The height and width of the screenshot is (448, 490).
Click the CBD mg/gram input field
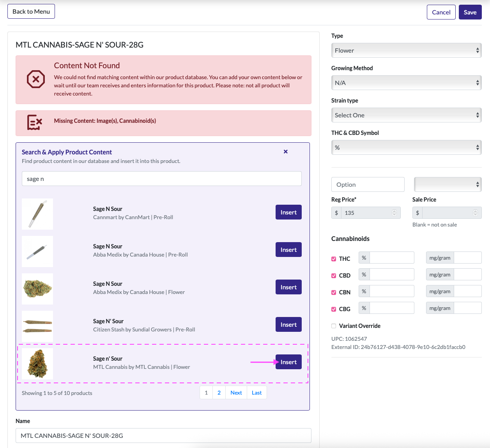click(x=468, y=274)
